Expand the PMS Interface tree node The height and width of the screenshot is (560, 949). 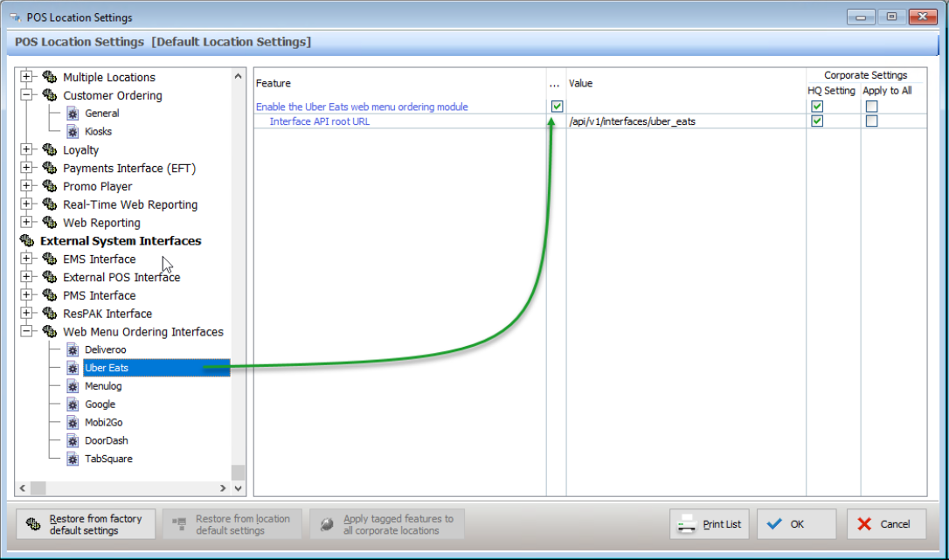[27, 296]
